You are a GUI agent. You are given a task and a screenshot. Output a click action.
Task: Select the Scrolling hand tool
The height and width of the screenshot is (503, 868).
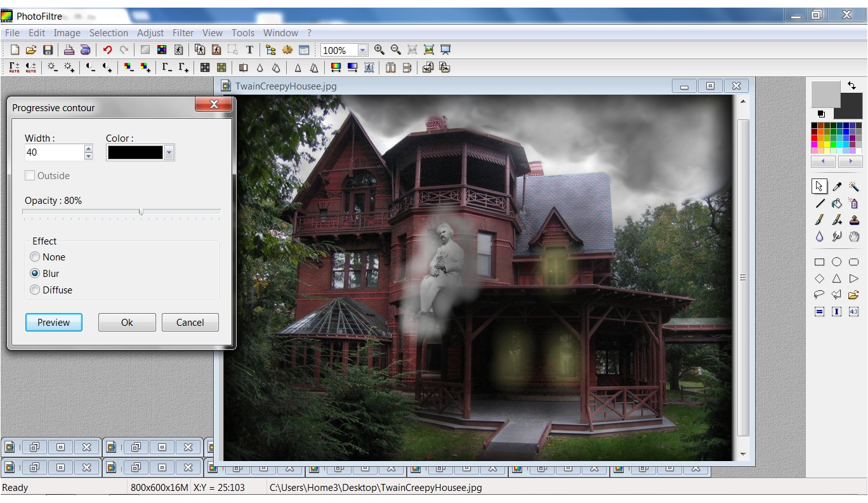[x=854, y=237]
